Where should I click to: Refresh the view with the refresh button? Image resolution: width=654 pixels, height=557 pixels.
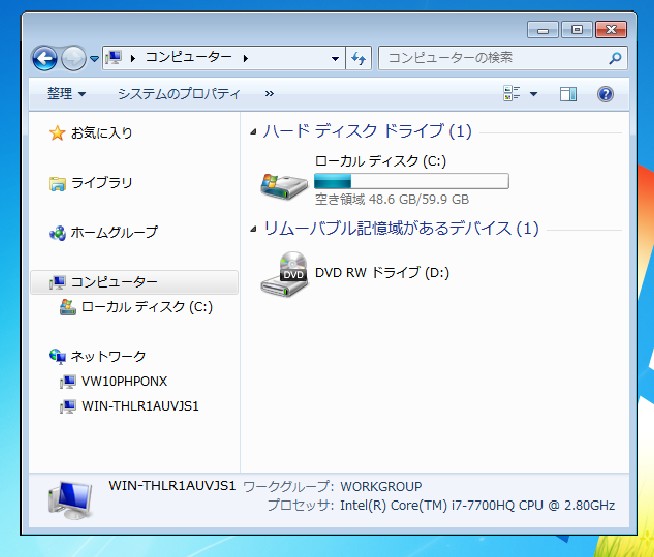tap(358, 58)
